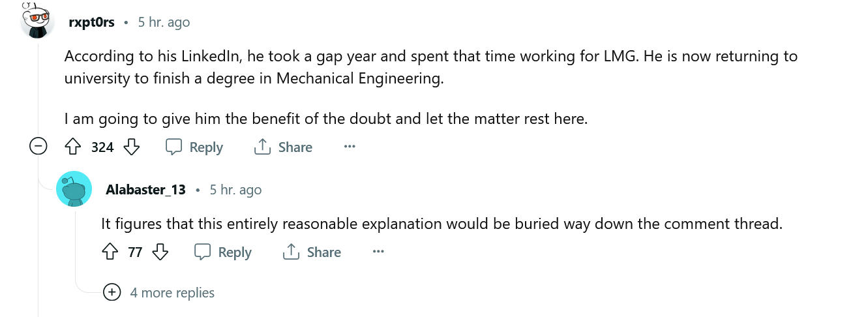This screenshot has width=868, height=317.
Task: Upvote the Alabaster_13 reply
Action: coord(110,252)
